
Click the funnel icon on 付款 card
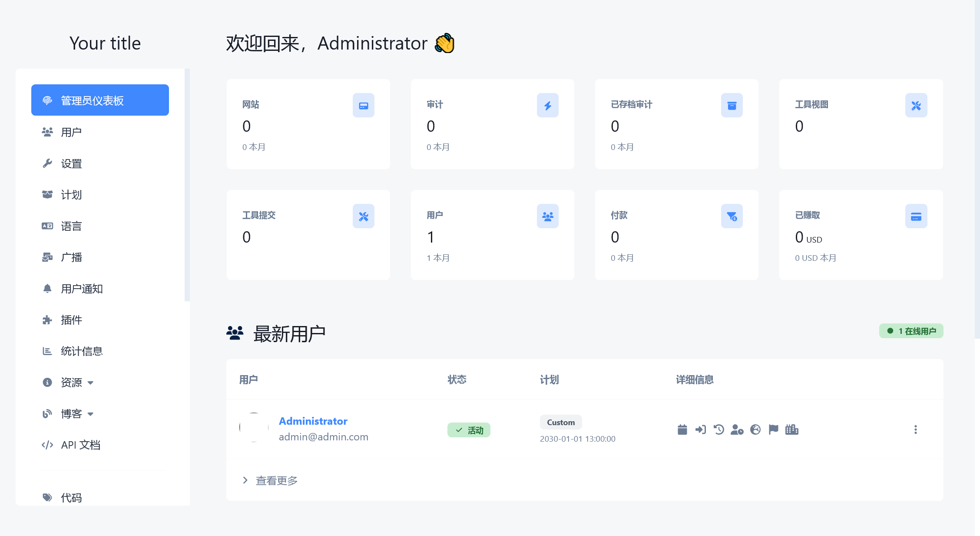point(732,216)
